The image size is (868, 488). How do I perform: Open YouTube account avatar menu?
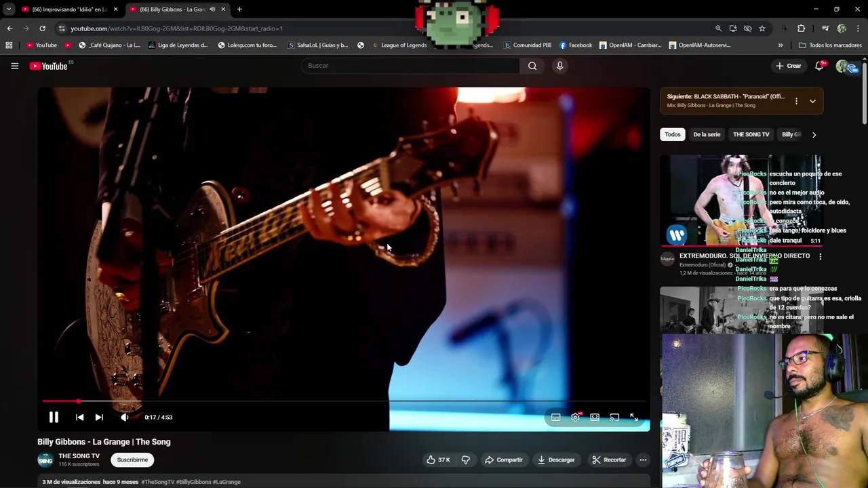click(844, 66)
